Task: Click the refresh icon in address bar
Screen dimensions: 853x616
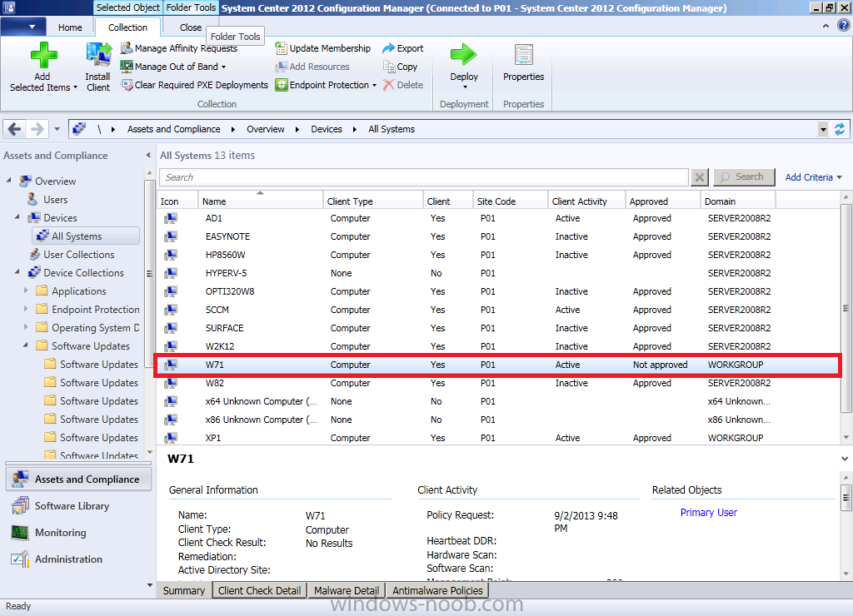Action: [x=840, y=129]
